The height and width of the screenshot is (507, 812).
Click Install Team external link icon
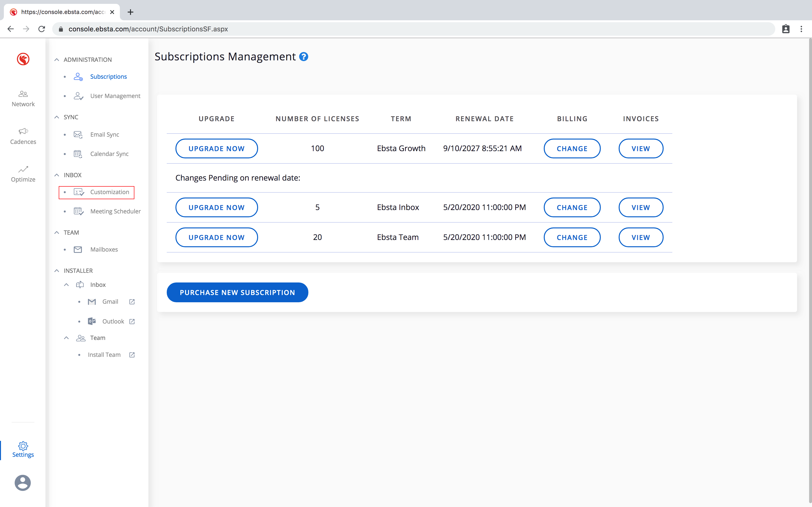click(x=132, y=355)
